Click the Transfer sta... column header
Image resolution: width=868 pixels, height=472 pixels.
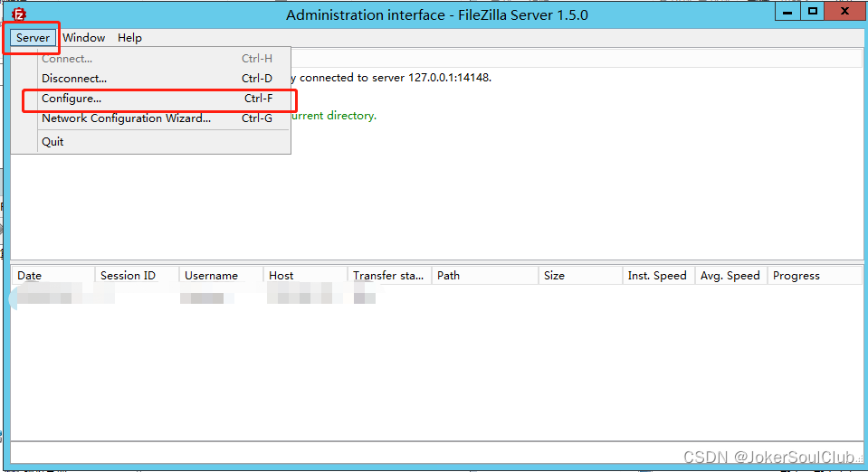click(x=390, y=276)
